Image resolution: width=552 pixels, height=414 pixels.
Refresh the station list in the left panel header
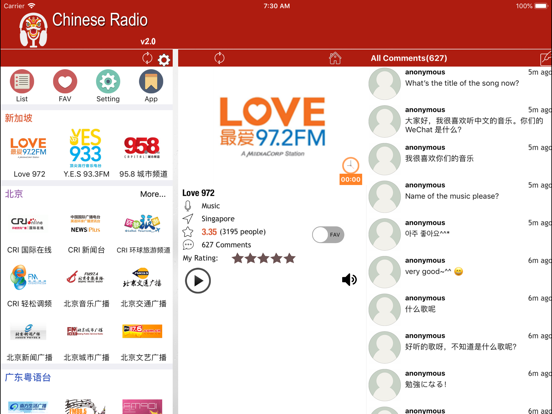tap(148, 58)
